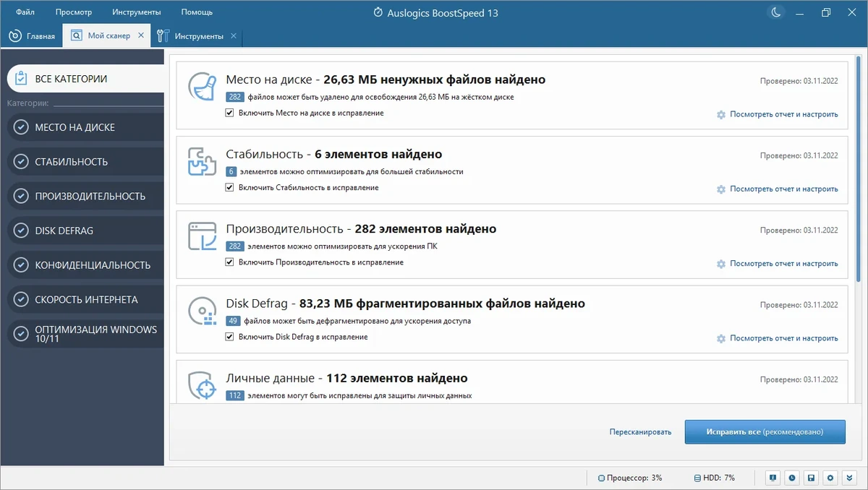Image resolution: width=868 pixels, height=490 pixels.
Task: Click gear icon next to Stability report link
Action: coord(720,189)
